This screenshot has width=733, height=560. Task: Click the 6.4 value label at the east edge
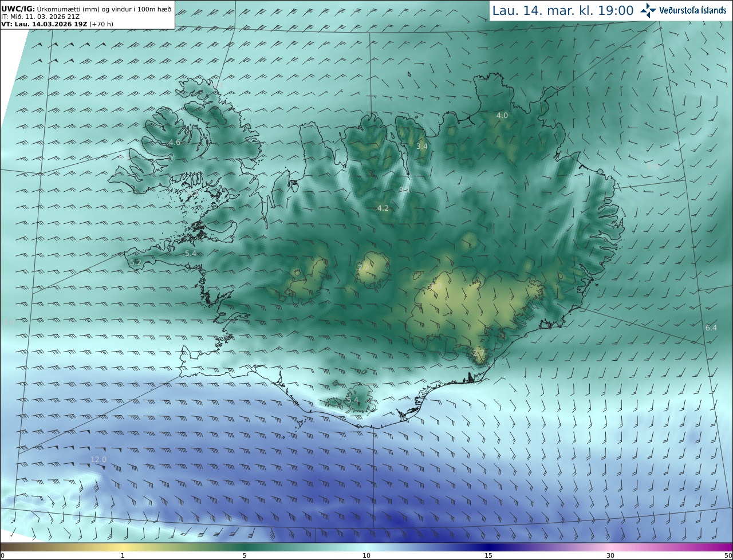(x=711, y=328)
